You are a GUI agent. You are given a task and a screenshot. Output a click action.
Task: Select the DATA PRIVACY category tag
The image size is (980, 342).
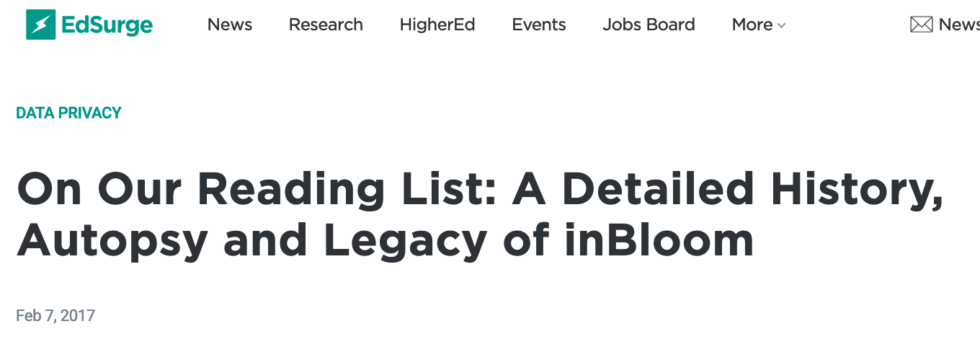tap(69, 113)
